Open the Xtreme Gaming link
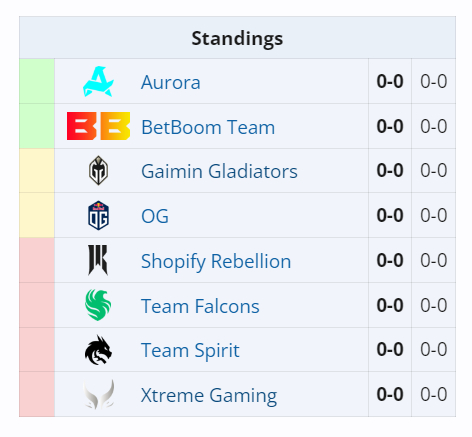Image resolution: width=472 pixels, height=437 pixels. tap(209, 396)
